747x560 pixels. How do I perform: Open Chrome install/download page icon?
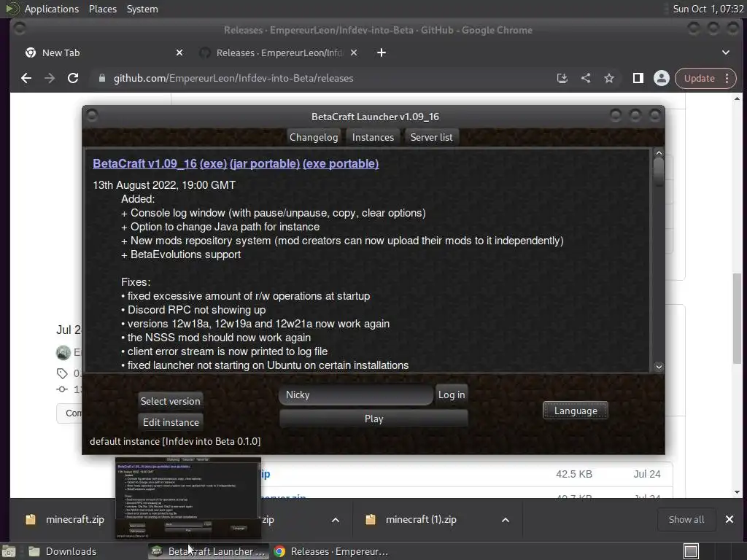coord(562,78)
